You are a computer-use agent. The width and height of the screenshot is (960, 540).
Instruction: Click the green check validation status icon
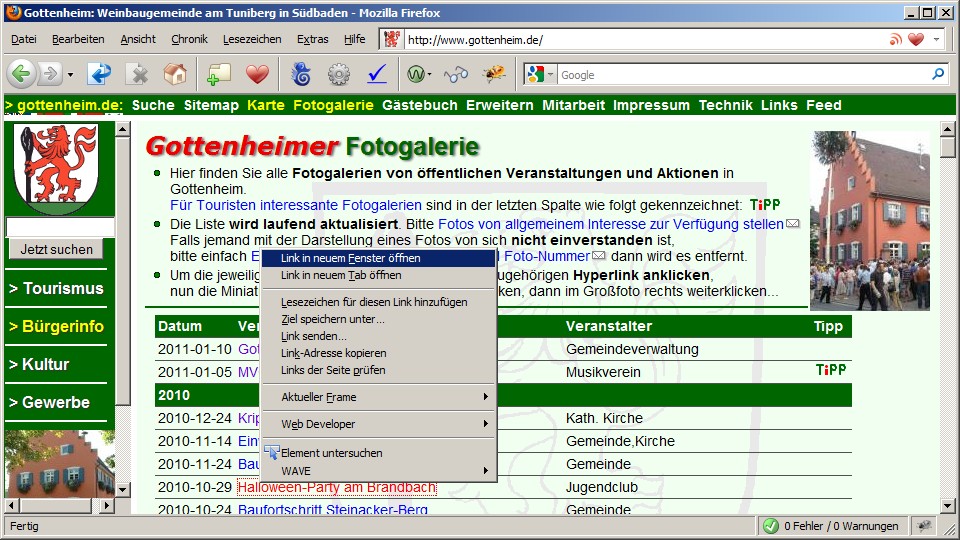click(771, 526)
